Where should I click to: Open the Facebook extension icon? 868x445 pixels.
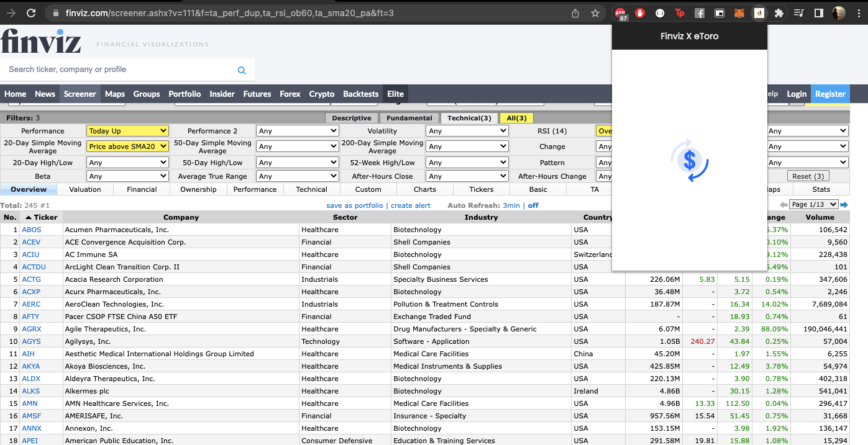tap(700, 12)
